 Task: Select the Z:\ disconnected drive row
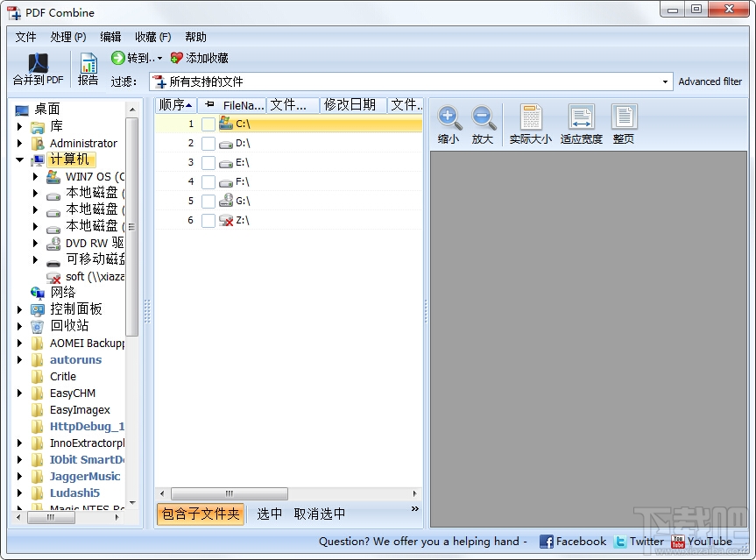pyautogui.click(x=288, y=220)
